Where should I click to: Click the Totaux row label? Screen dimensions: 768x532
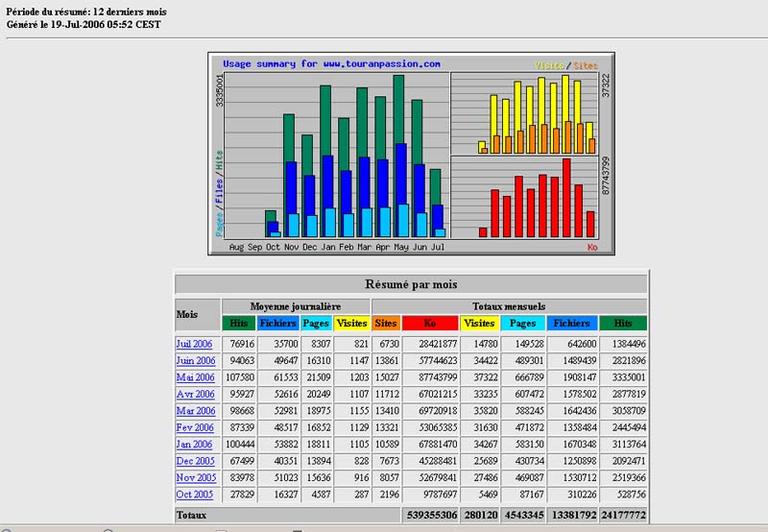(x=191, y=516)
